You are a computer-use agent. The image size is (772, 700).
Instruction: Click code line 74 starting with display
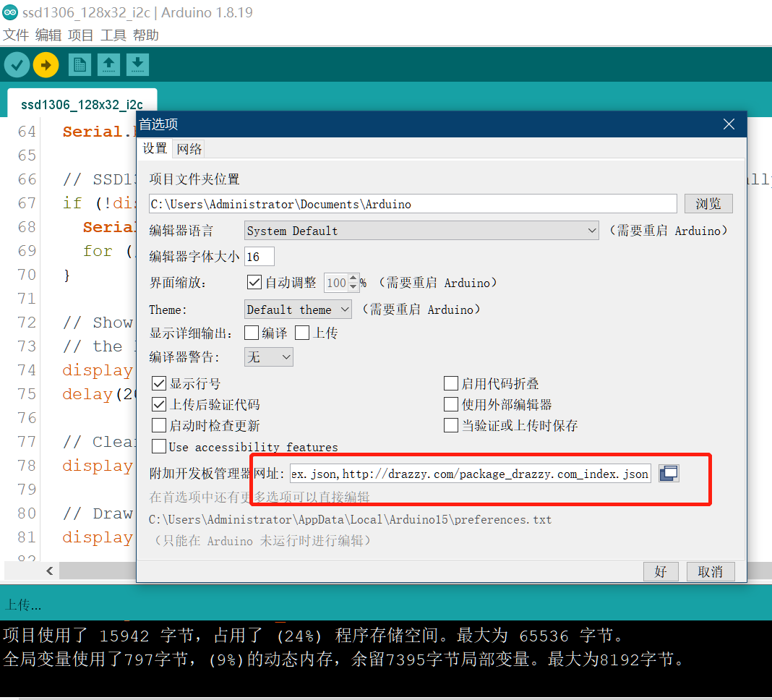coord(98,370)
